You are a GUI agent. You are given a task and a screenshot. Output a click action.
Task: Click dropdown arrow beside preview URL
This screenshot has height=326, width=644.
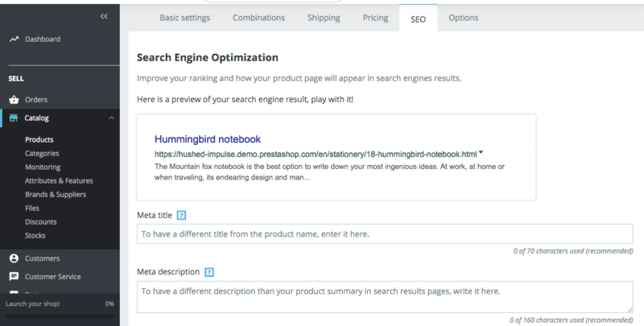[x=481, y=153]
